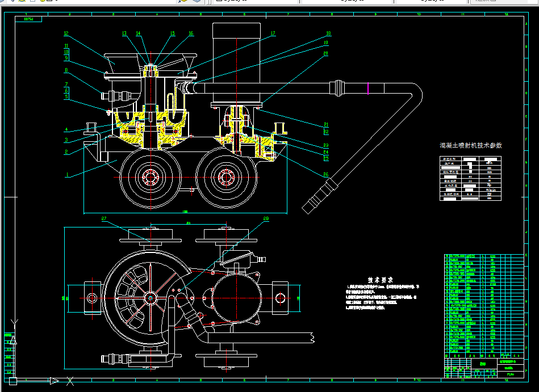The image size is (539, 392).
Task: Select the rotated drawing number tag in the sheet corner
Action: pyautogui.click(x=29, y=19)
